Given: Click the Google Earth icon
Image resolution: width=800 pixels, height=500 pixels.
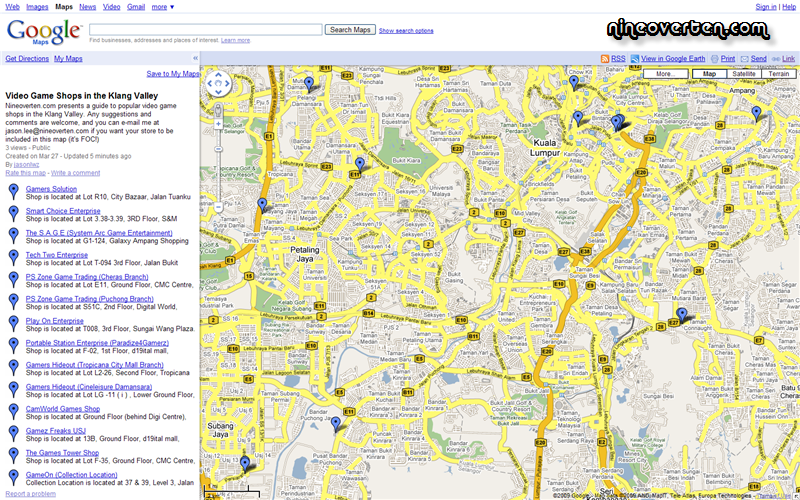Looking at the screenshot, I should coord(635,59).
